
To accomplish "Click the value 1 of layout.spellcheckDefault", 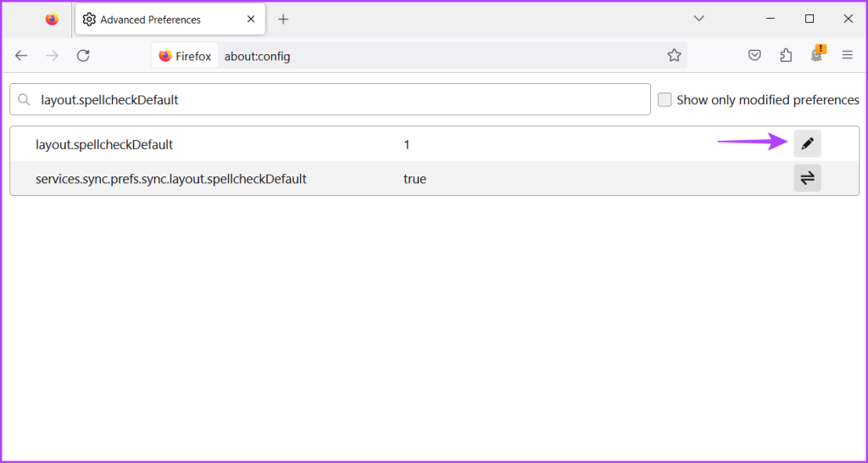I will pos(406,145).
